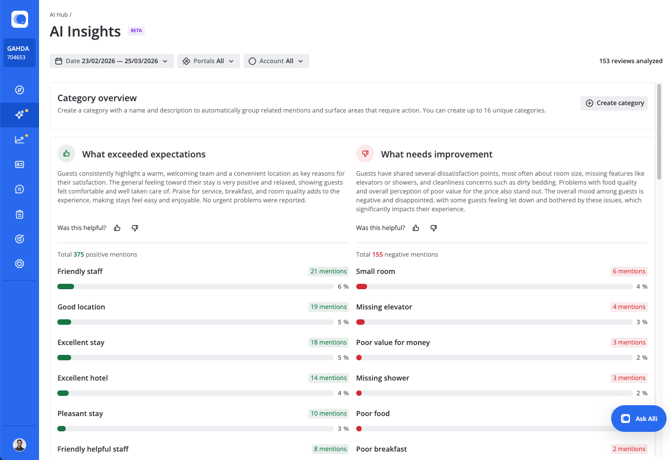Click the 4 mentions badge for Missing elevator
Image resolution: width=670 pixels, height=460 pixels.
pyautogui.click(x=629, y=307)
